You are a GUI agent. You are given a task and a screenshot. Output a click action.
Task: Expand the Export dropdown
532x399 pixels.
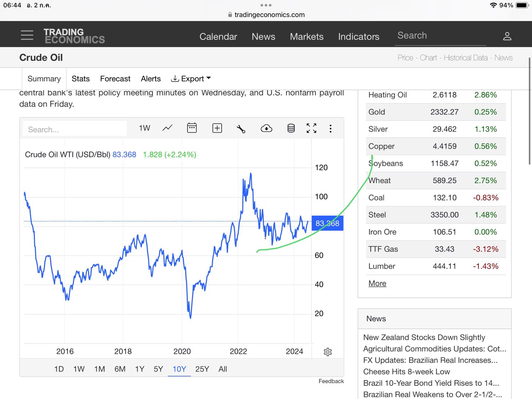click(x=191, y=79)
